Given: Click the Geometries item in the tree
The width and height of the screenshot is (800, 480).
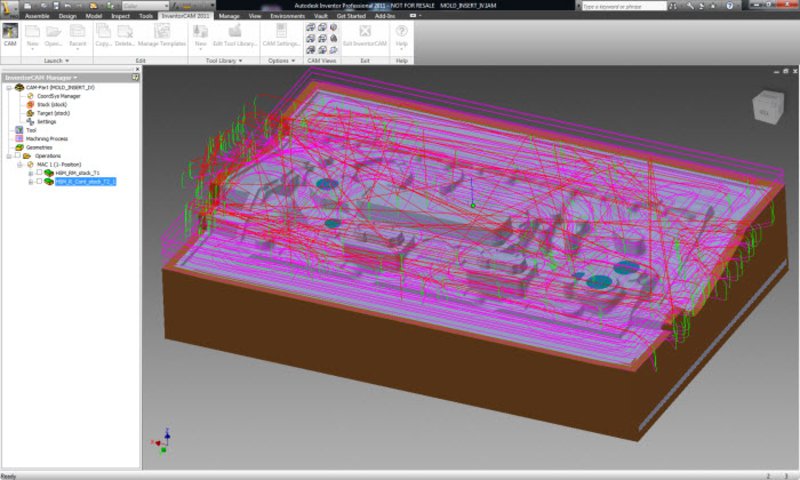Looking at the screenshot, I should click(x=40, y=148).
